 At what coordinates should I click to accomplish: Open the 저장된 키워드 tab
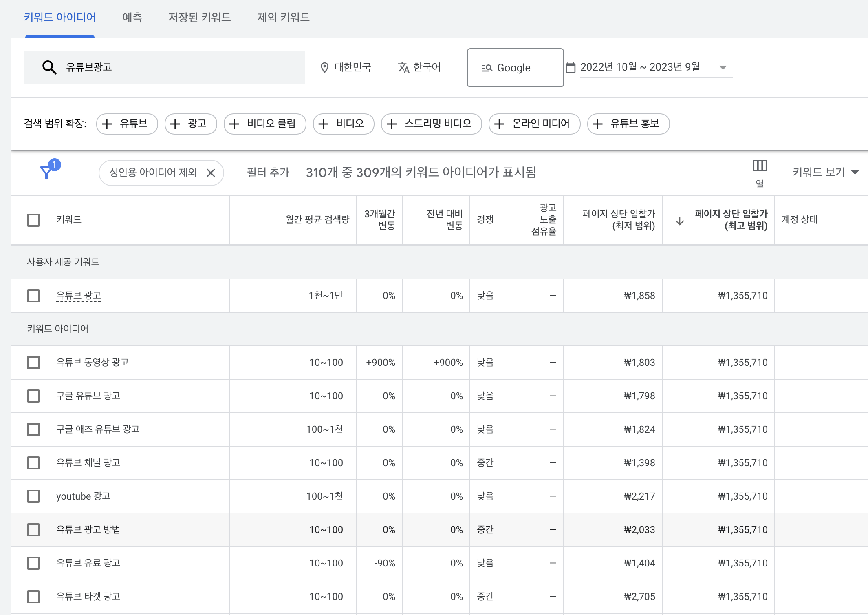199,18
